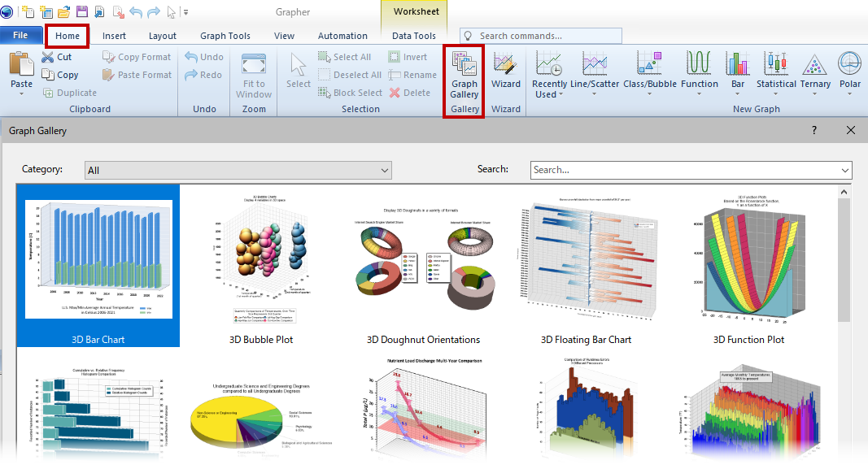Click the Search commands field
The image size is (868, 469).
coord(541,36)
